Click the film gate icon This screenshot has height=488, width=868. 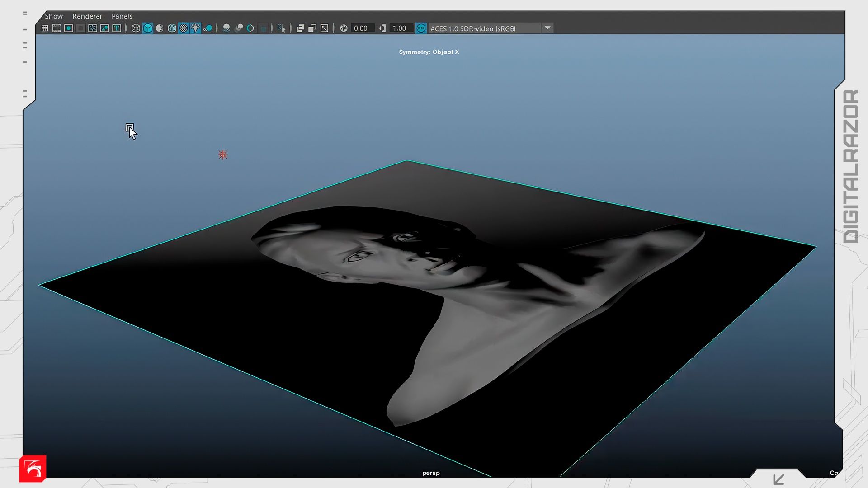[57, 28]
